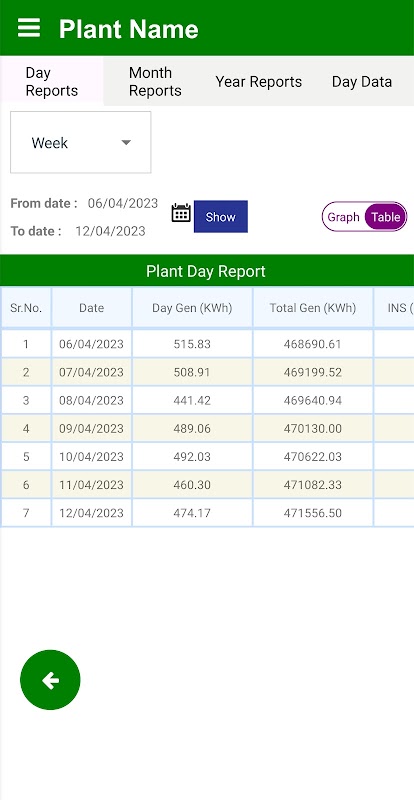
Task: Click the Day Gen (KWh) column header
Action: [192, 308]
